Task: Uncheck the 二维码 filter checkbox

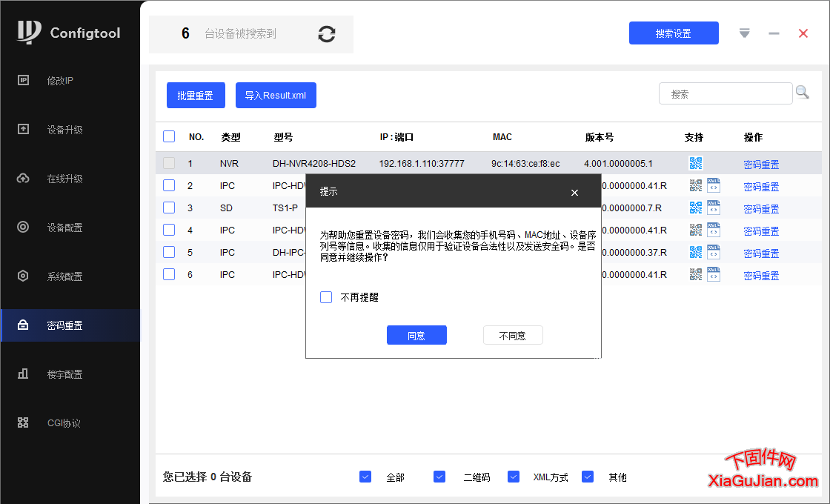Action: [x=439, y=477]
